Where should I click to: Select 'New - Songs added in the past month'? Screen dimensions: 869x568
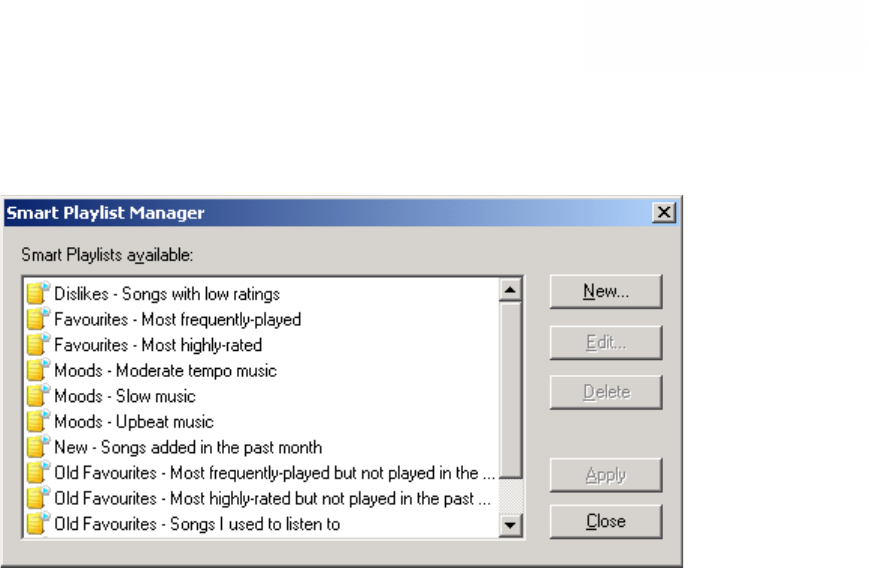[x=188, y=447]
